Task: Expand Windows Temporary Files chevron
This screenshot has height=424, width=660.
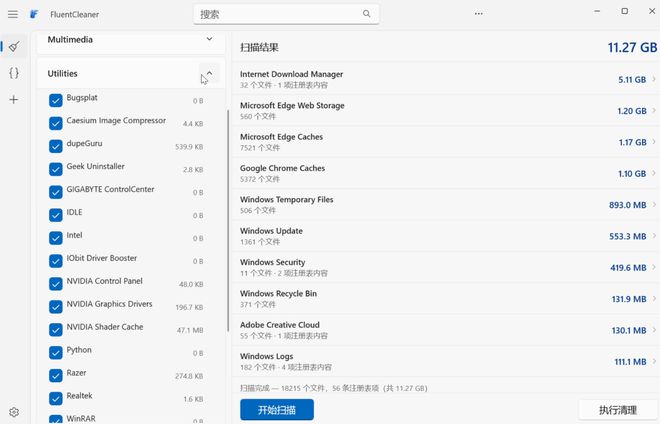Action: [654, 205]
